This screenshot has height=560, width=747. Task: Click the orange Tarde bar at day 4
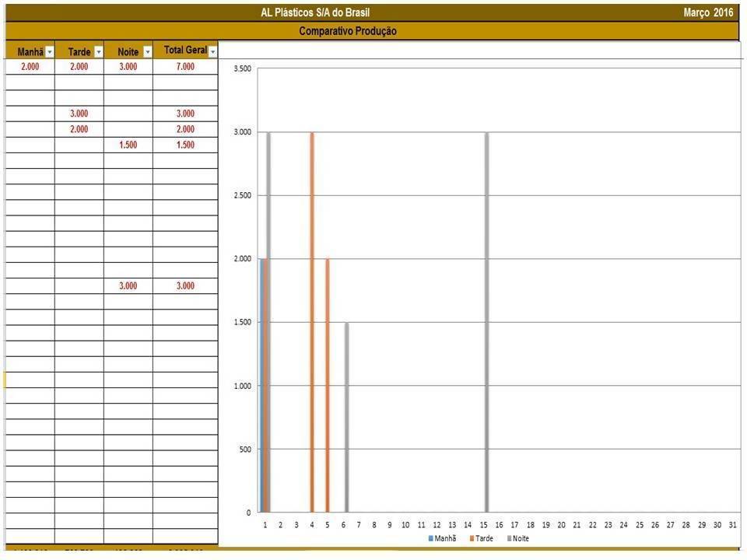[312, 322]
